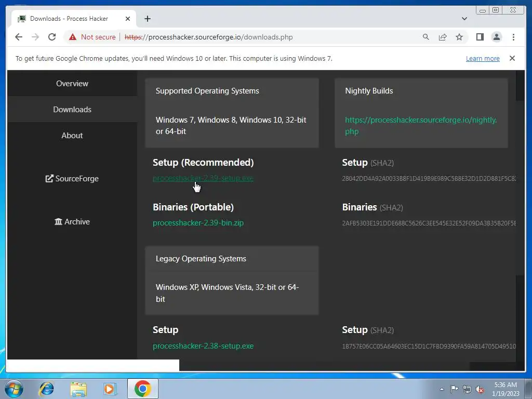This screenshot has width=532, height=399.
Task: Open the taskbar clock and date
Action: [506, 389]
